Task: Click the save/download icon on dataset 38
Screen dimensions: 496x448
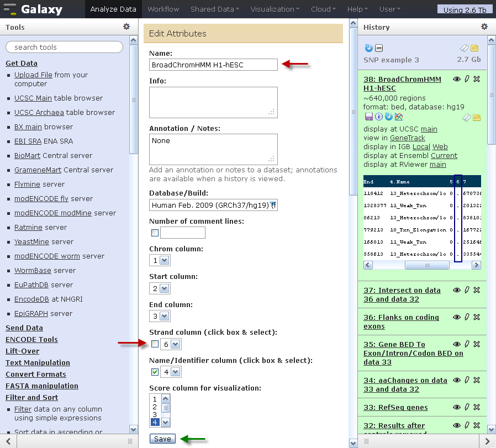Action: (x=368, y=117)
